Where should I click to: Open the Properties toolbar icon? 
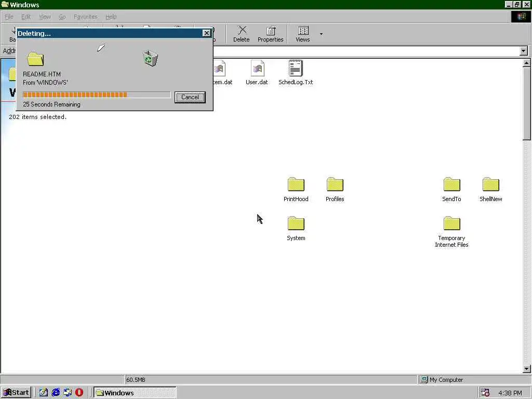pos(270,34)
